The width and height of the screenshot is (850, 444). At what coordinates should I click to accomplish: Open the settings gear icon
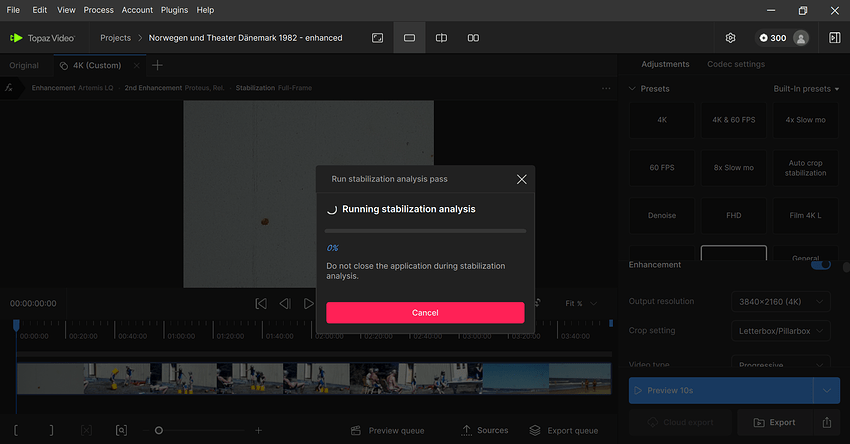(x=730, y=38)
